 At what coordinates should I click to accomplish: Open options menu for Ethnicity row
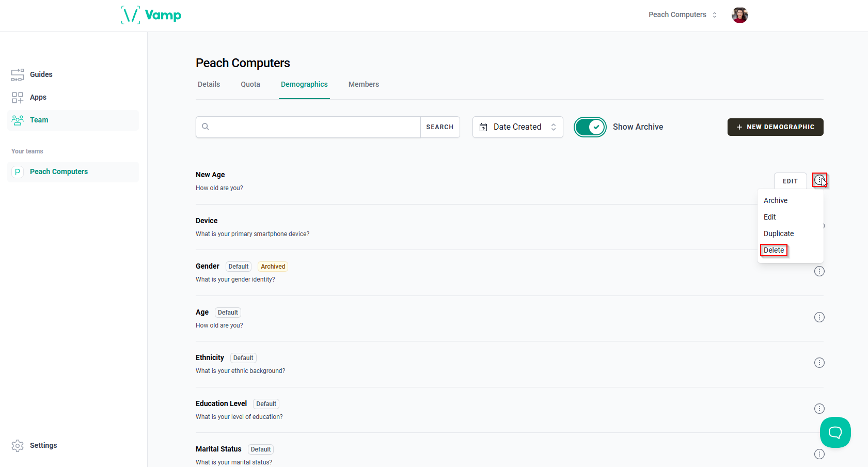point(819,363)
